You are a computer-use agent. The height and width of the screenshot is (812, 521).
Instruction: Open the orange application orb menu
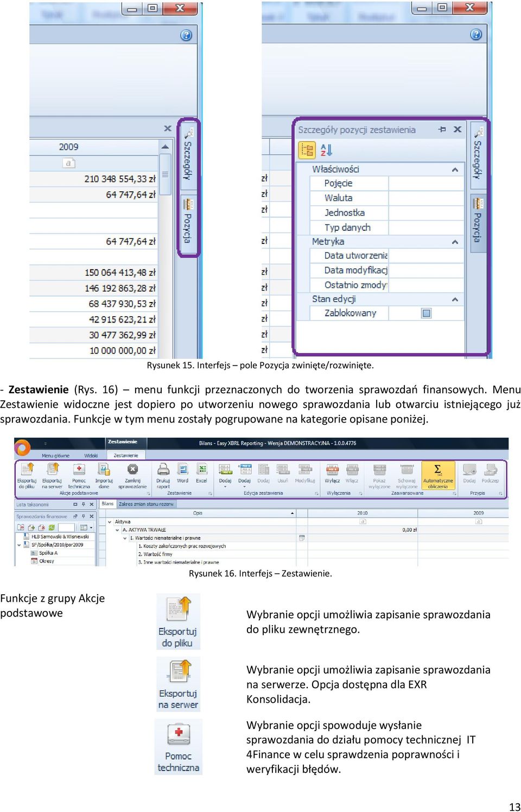tap(22, 448)
